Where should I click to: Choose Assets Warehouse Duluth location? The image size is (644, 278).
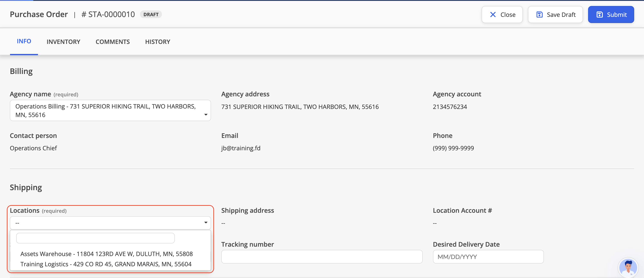tap(106, 254)
